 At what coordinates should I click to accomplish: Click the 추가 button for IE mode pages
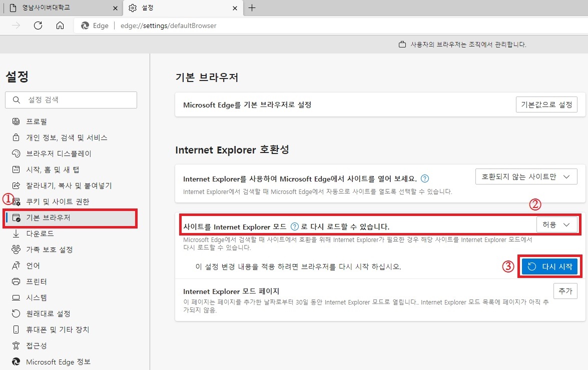coord(565,291)
